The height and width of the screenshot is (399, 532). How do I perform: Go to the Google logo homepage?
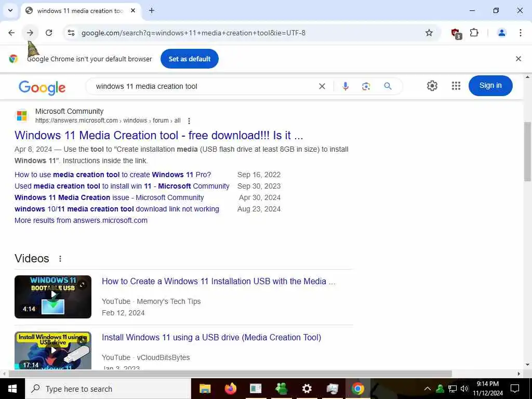click(x=42, y=87)
